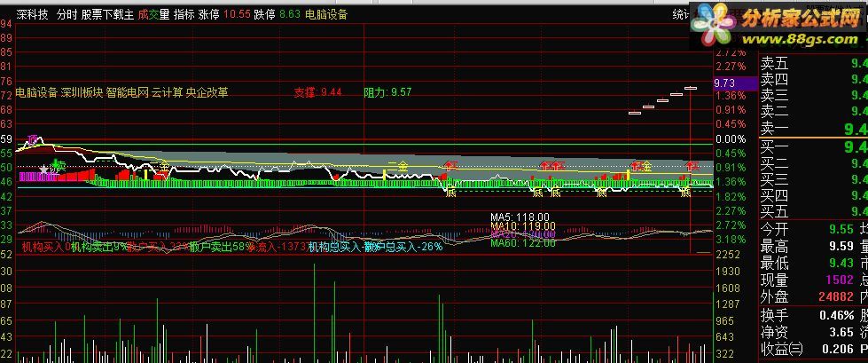Click the 今开 9.55 value
The height and width of the screenshot is (363, 868).
(x=841, y=229)
